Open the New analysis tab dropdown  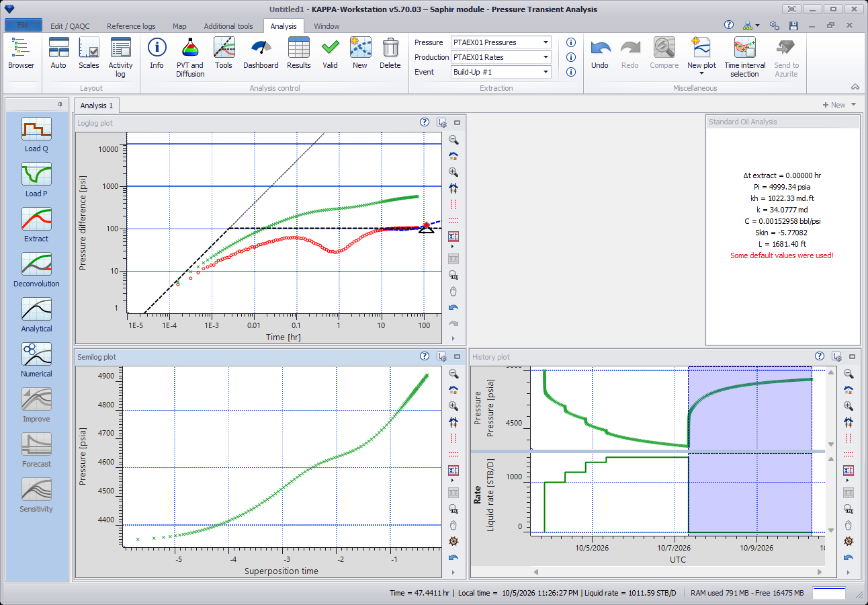coord(854,105)
